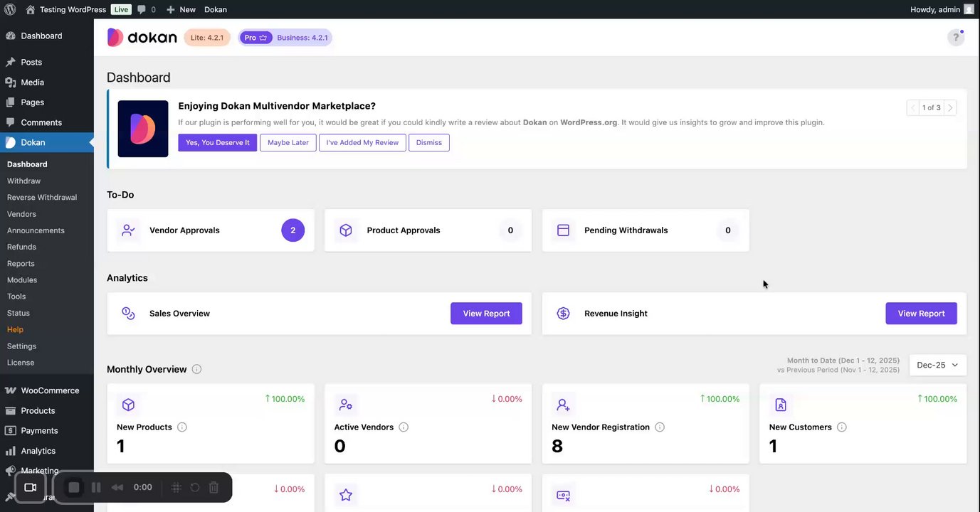Click the Active Vendors info icon
The height and width of the screenshot is (512, 980).
(404, 427)
